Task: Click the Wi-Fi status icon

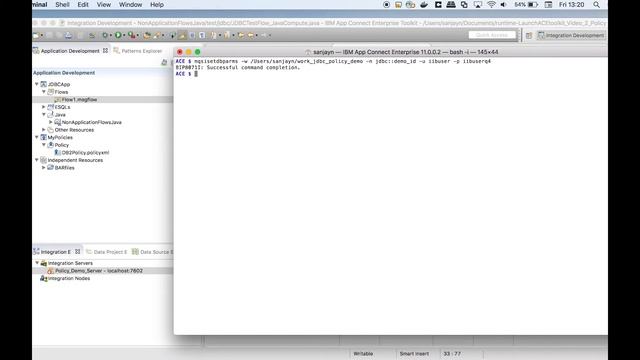Action: (x=491, y=5)
